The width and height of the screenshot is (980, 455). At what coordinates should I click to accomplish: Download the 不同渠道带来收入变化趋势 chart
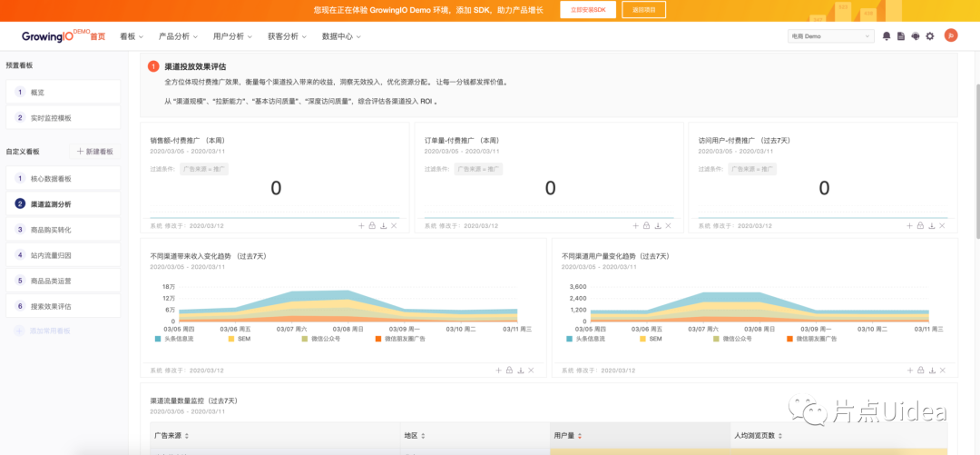[x=520, y=370]
